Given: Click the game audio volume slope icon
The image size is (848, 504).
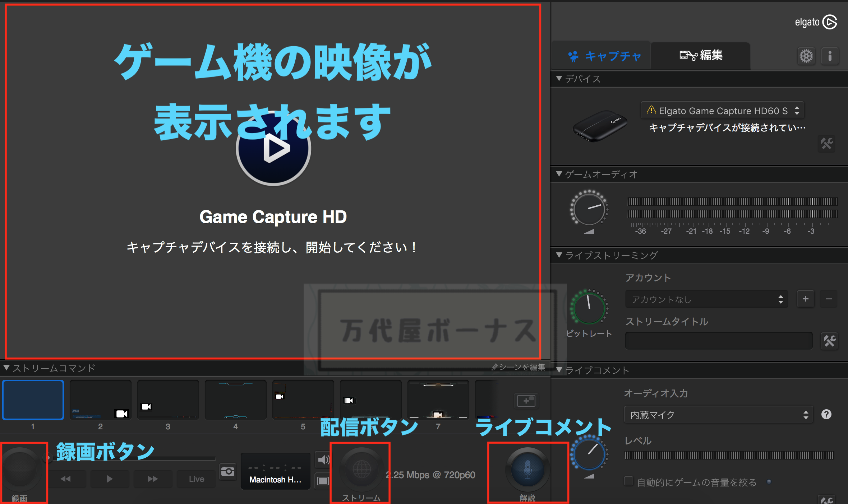Looking at the screenshot, I should coord(589,231).
